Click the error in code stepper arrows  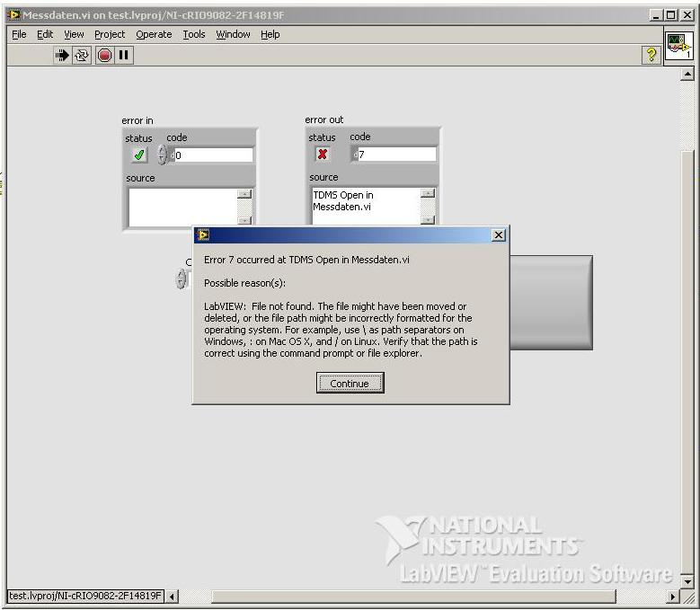[x=162, y=155]
